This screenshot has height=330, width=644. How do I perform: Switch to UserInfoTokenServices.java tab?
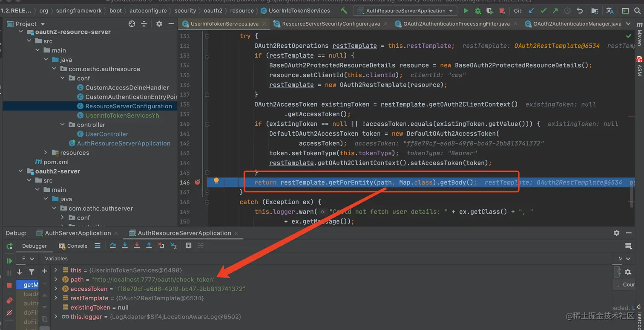[224, 24]
